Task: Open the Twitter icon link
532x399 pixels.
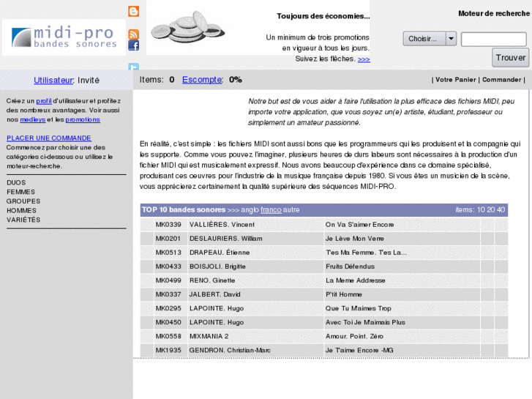Action: click(133, 67)
